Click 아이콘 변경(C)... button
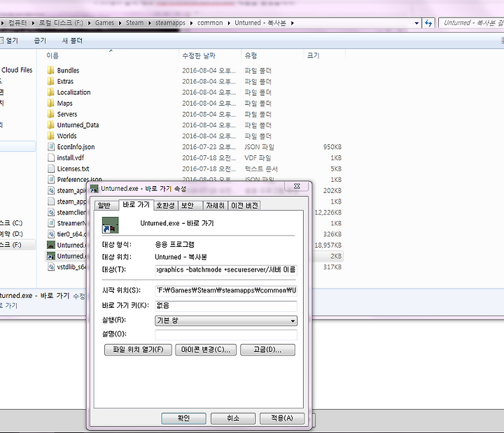 point(206,350)
